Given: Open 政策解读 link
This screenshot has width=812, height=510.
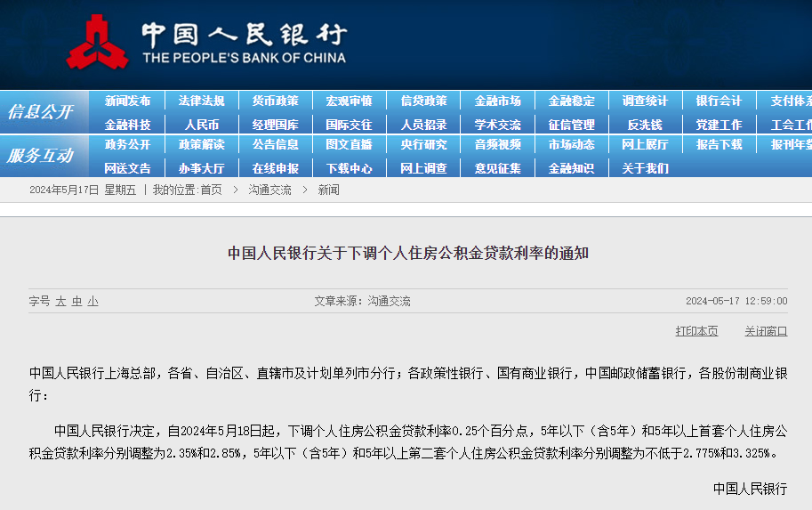Looking at the screenshot, I should pyautogui.click(x=202, y=144).
